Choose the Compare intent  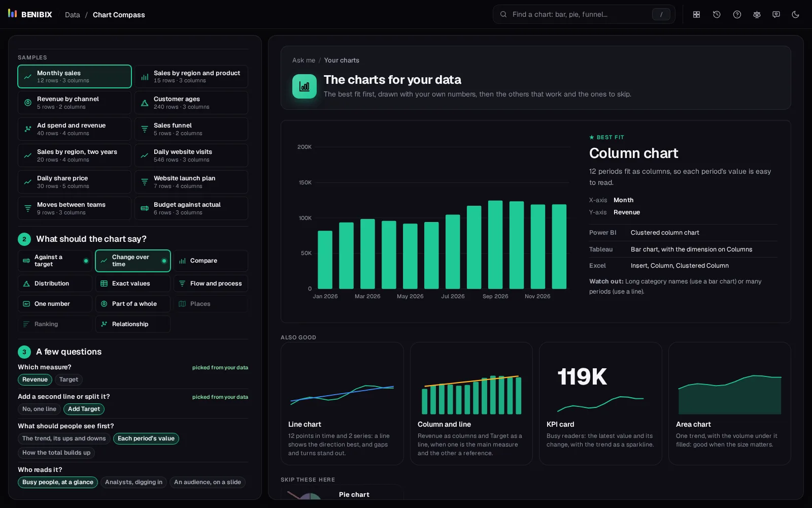click(x=211, y=261)
